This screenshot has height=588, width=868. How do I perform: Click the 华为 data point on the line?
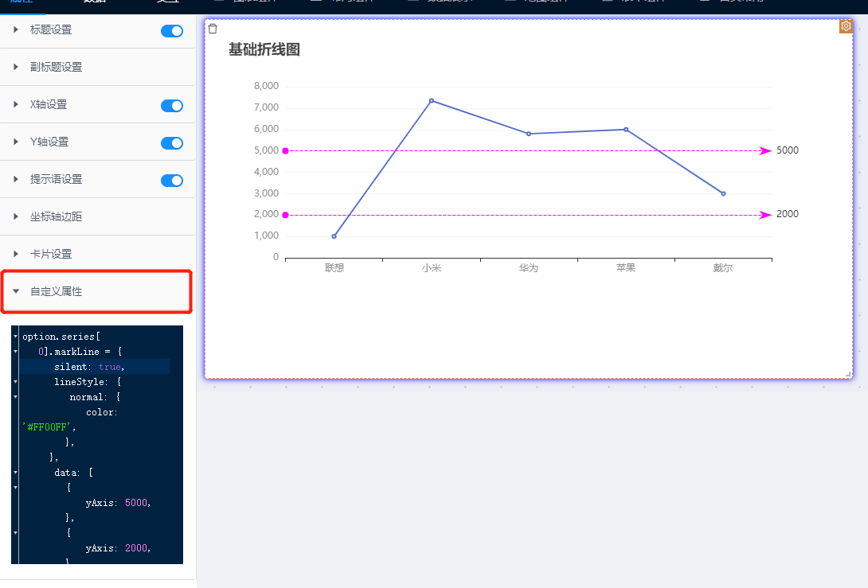(529, 134)
